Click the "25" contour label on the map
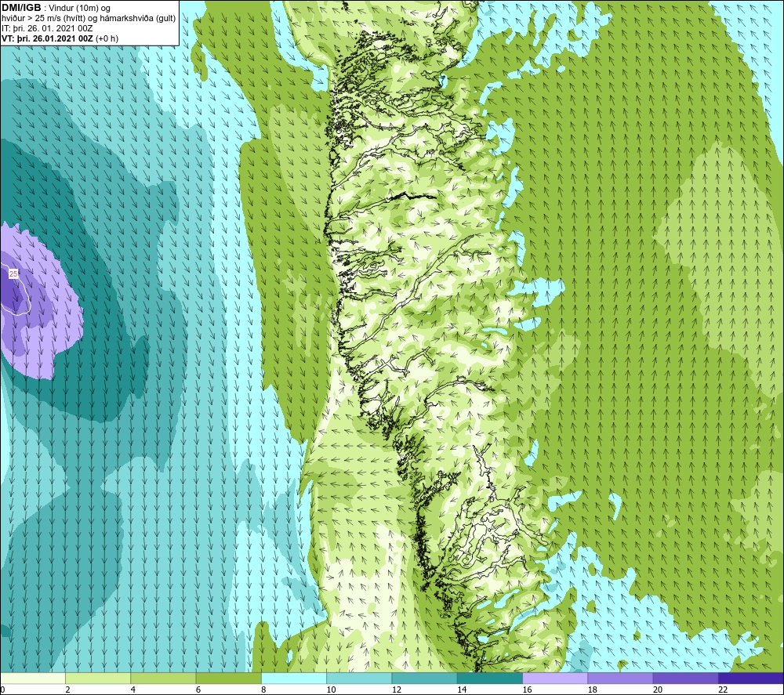The image size is (784, 695). point(13,273)
